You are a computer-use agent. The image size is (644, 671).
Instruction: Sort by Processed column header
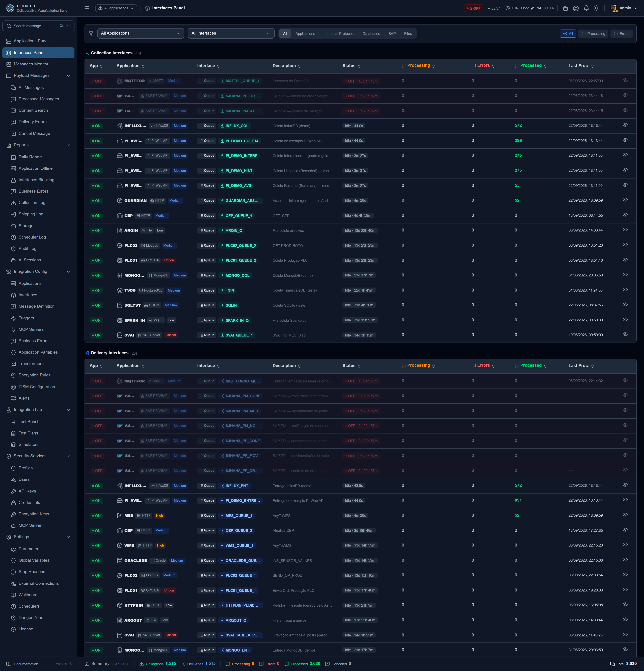pos(530,65)
